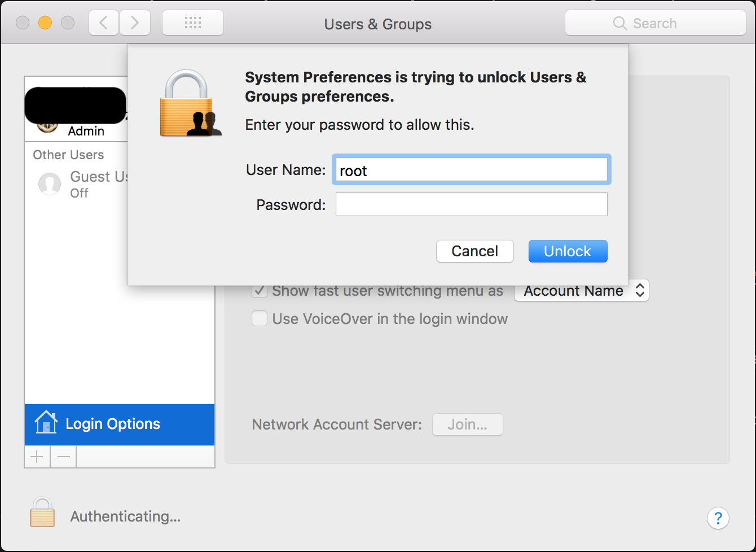The image size is (756, 552).
Task: Enable Use VoiceOver in the login window
Action: [260, 319]
